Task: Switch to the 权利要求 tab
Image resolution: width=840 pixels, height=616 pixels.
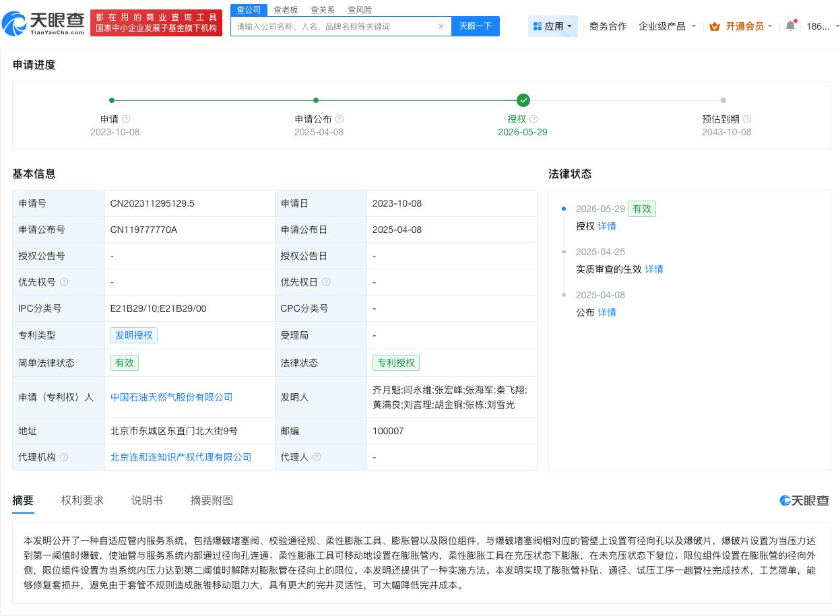Action: tap(82, 500)
